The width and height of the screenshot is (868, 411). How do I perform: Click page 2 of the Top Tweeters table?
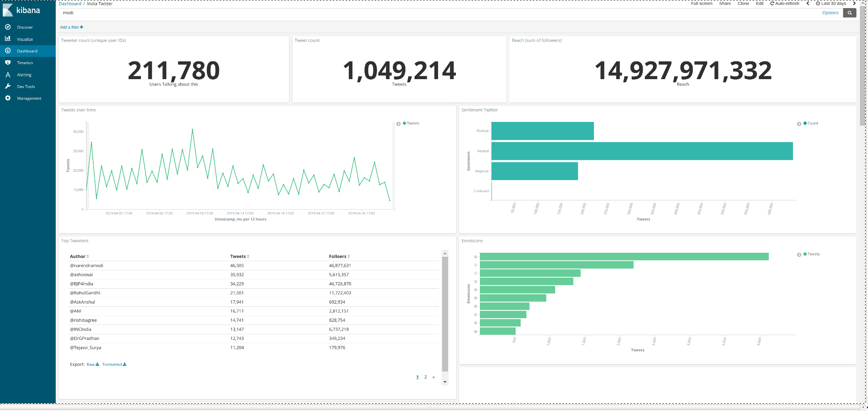(425, 377)
